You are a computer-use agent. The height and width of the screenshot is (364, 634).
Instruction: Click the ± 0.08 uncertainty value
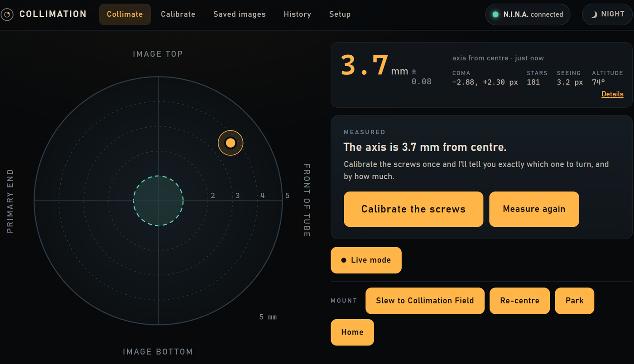[x=421, y=77]
